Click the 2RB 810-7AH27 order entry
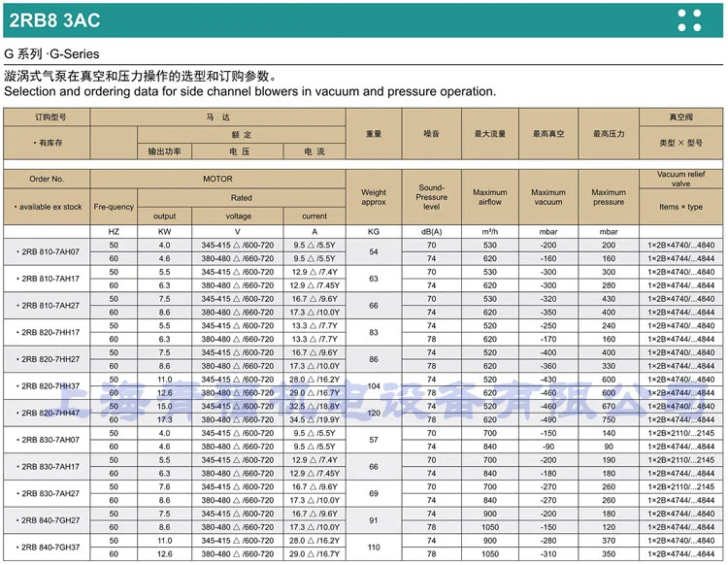The height and width of the screenshot is (565, 728). point(48,306)
